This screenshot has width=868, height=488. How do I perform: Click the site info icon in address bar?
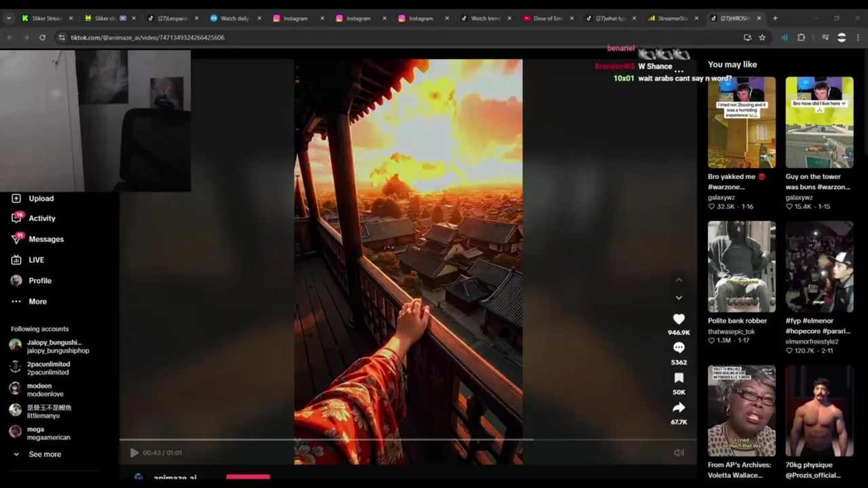coord(61,37)
